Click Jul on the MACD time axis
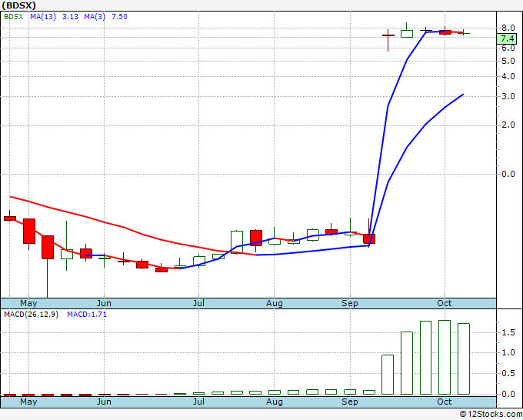 (198, 402)
